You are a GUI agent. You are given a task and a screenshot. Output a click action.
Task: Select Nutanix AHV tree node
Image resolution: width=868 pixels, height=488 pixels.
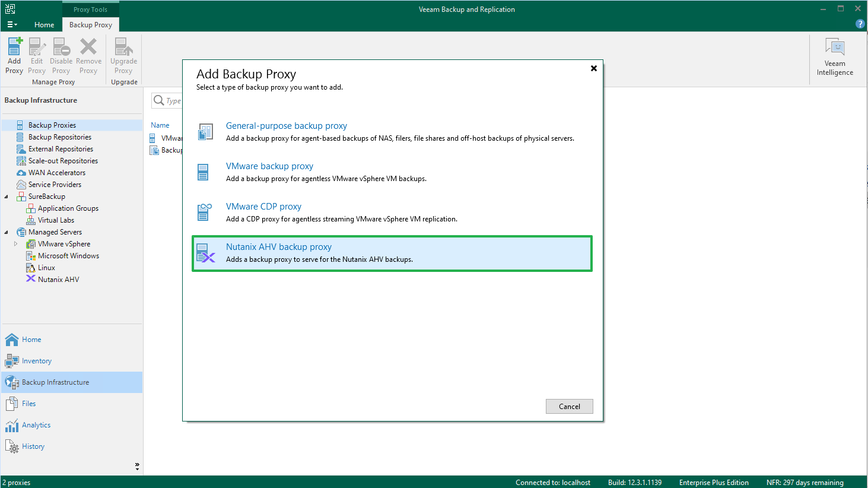click(x=58, y=280)
